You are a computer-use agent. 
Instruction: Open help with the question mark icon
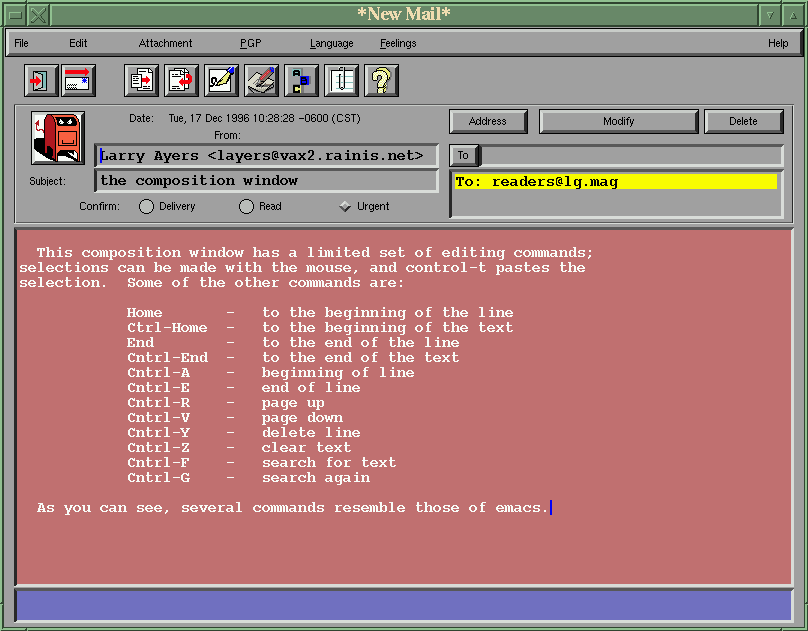(381, 80)
